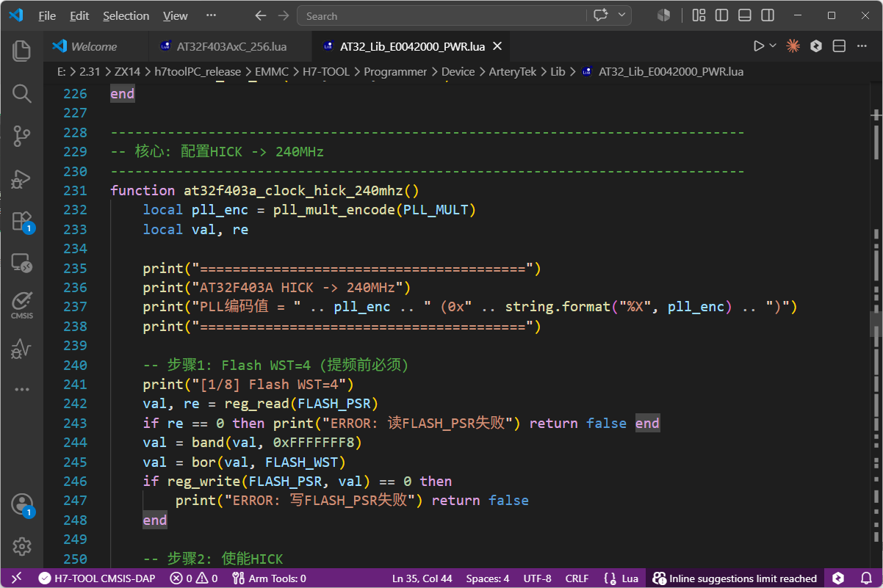Screen dimensions: 883x588
Task: Open Remote Explorer view
Action: [x=22, y=263]
